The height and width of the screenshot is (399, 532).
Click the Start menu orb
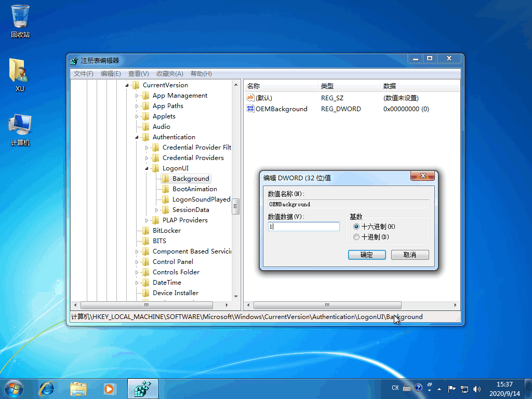(x=14, y=388)
